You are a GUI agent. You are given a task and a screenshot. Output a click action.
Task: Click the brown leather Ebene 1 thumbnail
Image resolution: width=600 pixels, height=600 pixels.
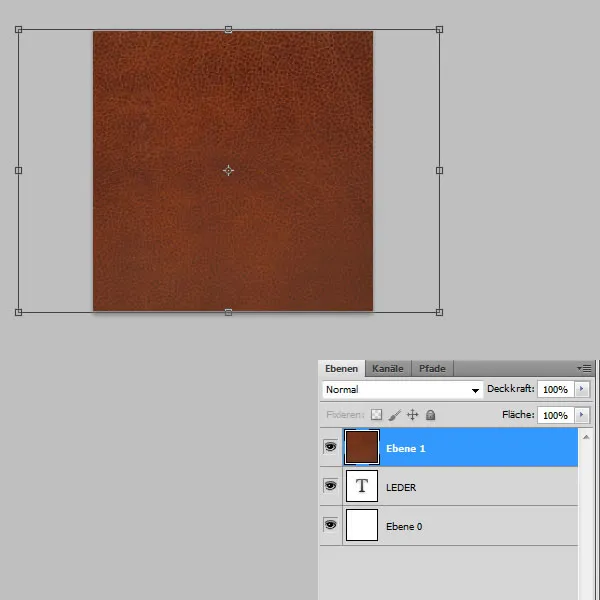pos(362,448)
